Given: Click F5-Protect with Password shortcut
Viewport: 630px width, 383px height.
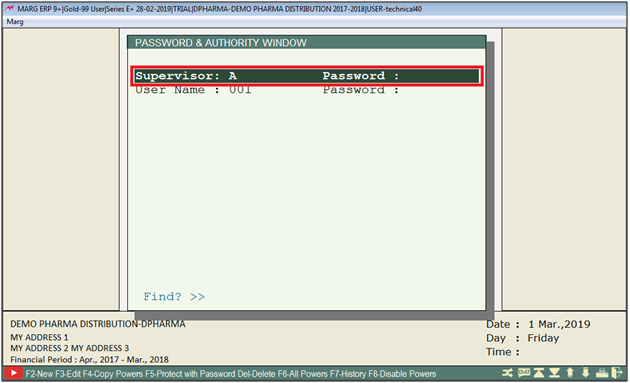Looking at the screenshot, I should point(190,374).
